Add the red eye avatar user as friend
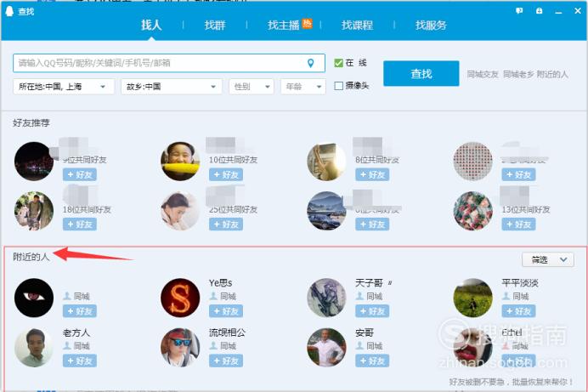 (80, 311)
